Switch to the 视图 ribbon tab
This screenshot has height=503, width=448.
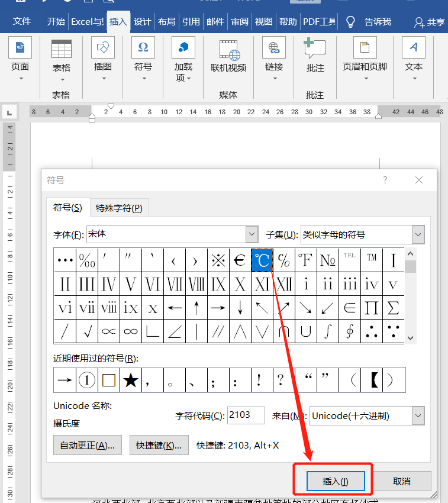click(263, 21)
